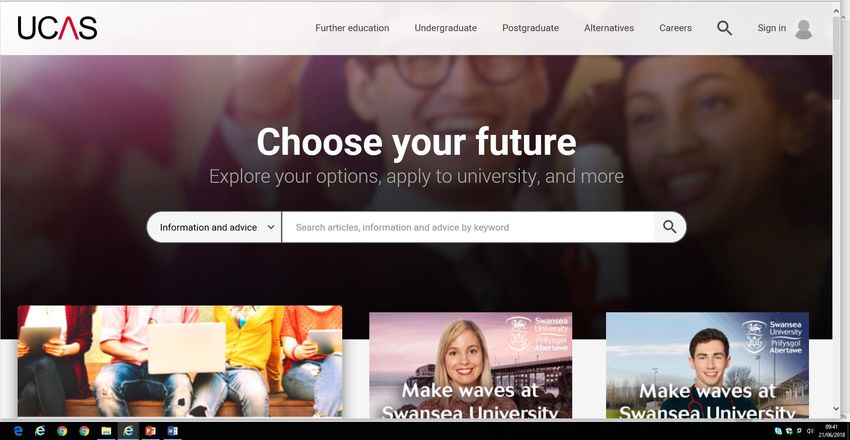The height and width of the screenshot is (440, 850).
Task: Click the search bar magnifier button
Action: click(669, 227)
